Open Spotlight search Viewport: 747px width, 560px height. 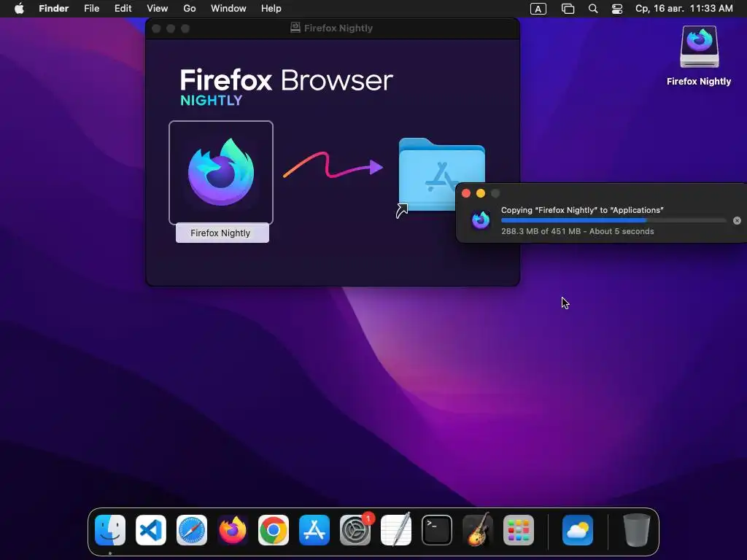[x=593, y=9]
